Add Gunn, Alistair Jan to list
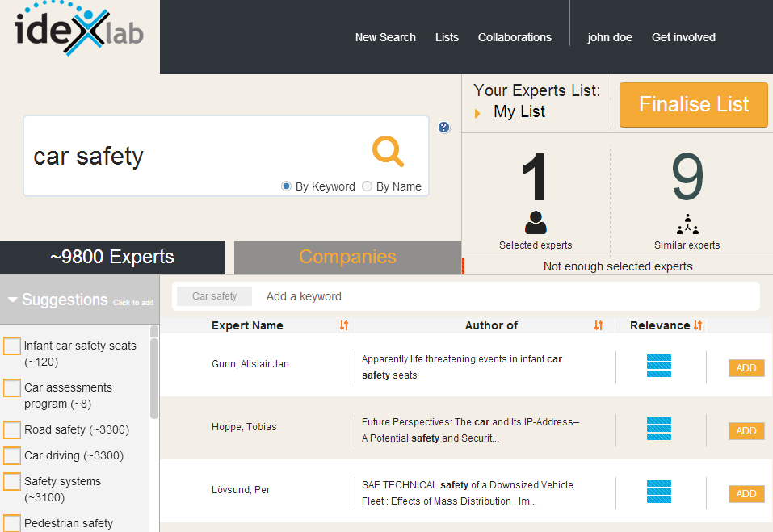The image size is (773, 532). tap(746, 368)
